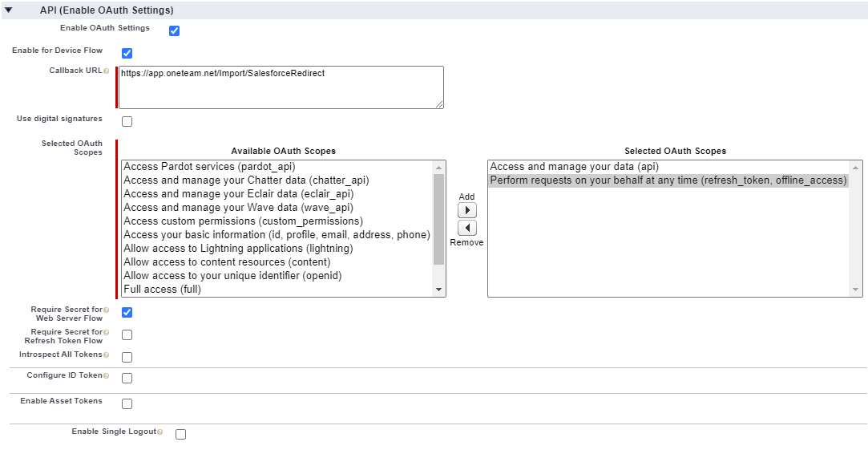Check the Enable Asset Tokens checkbox

click(x=127, y=403)
